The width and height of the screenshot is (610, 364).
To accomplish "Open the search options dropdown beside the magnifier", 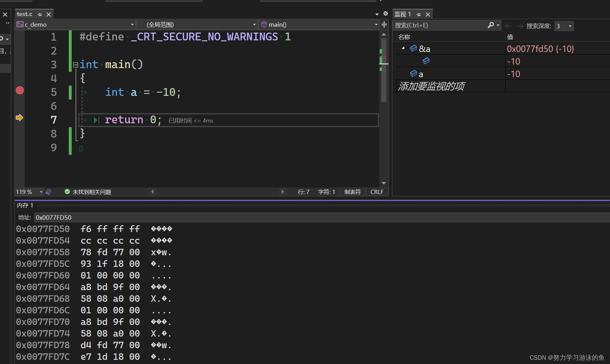I will coord(498,25).
